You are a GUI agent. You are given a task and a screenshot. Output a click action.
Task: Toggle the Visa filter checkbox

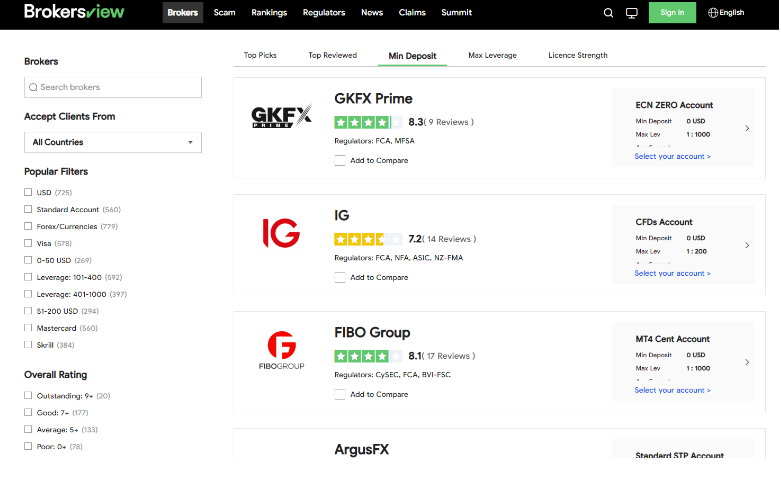pyautogui.click(x=28, y=243)
